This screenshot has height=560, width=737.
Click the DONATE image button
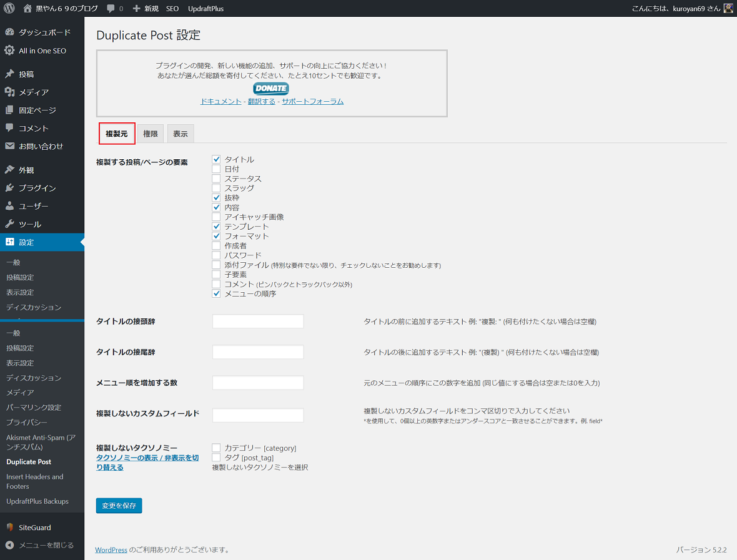271,88
